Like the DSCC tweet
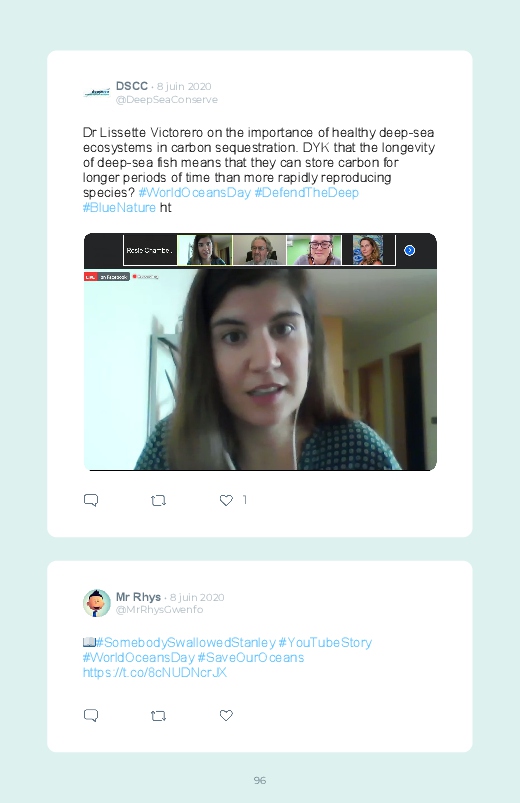The image size is (520, 803). click(226, 500)
